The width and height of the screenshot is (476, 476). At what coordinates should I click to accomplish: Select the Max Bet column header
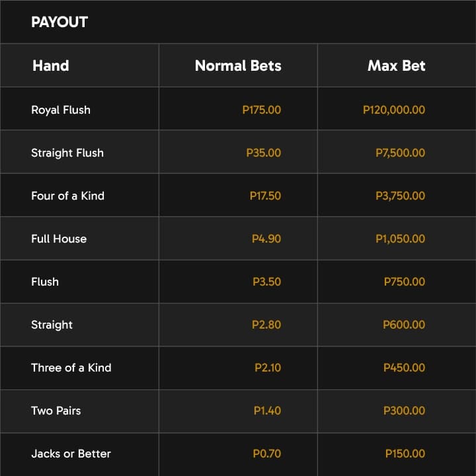(396, 65)
